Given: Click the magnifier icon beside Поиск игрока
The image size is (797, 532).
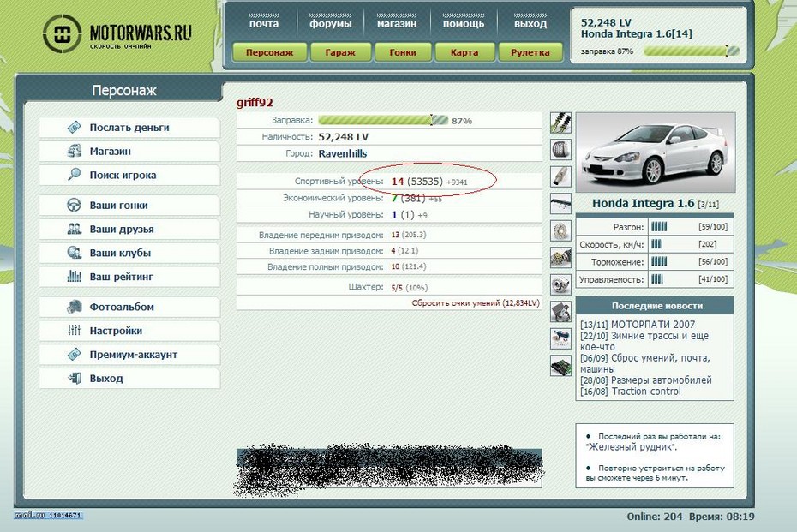Looking at the screenshot, I should (75, 175).
